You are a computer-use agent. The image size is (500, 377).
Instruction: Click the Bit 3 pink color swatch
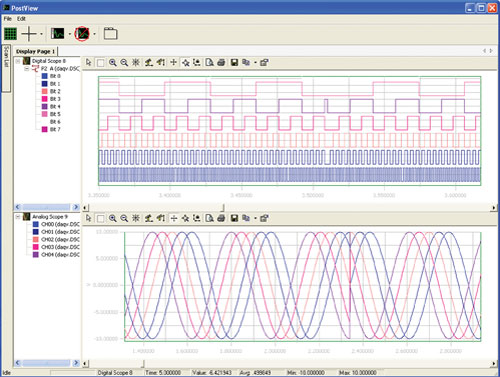click(x=44, y=99)
